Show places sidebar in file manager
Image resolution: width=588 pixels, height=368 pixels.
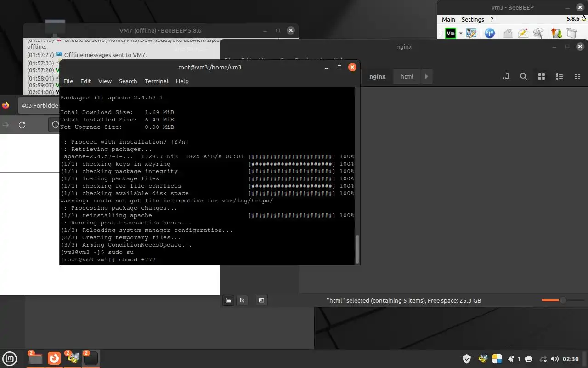point(228,300)
